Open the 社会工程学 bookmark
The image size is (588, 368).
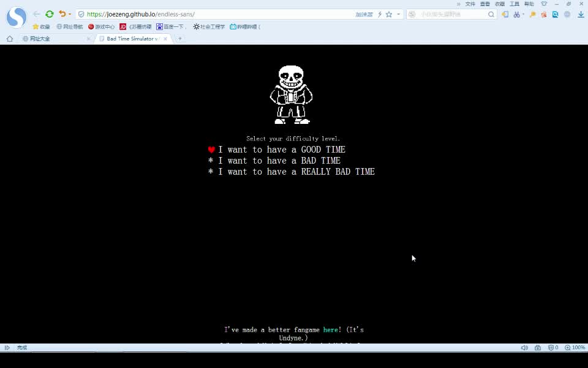coord(209,26)
